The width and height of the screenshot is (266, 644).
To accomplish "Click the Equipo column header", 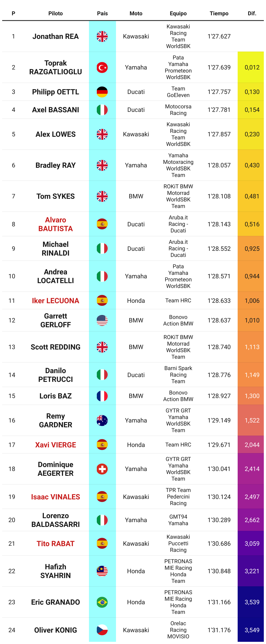I will pos(178,14).
